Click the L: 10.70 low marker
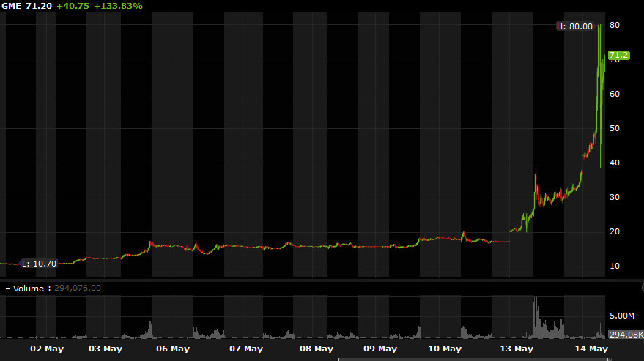644x361 pixels. [35, 263]
